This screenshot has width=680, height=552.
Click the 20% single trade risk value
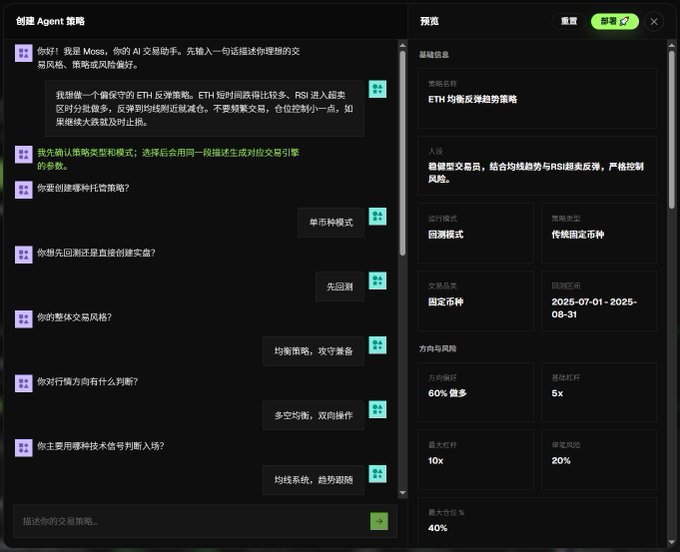pos(561,461)
